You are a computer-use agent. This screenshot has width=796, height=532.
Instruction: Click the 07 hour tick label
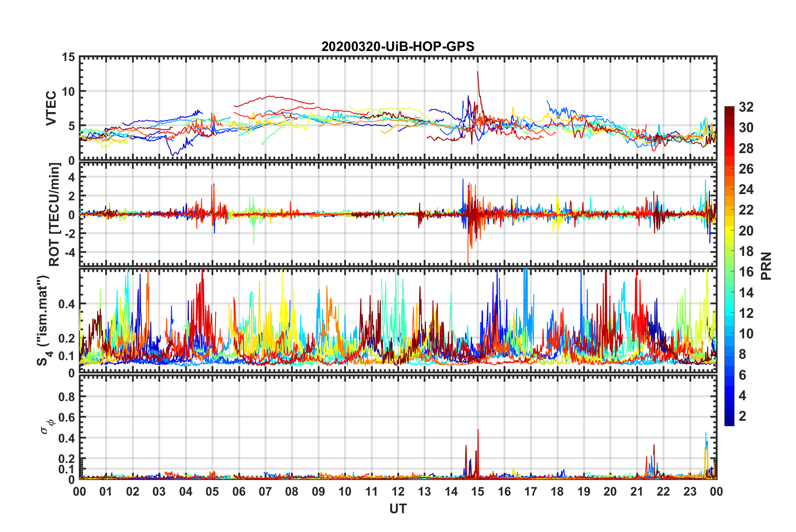pos(265,491)
